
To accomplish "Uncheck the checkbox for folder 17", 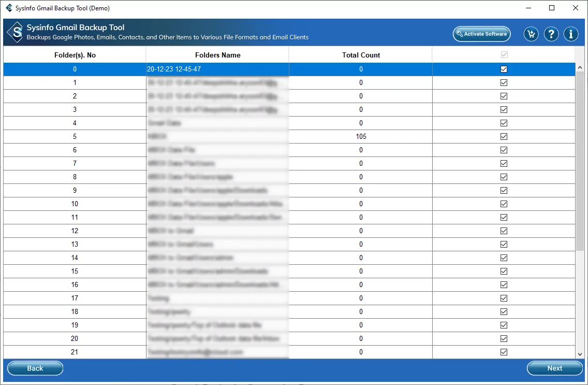I will pos(504,298).
